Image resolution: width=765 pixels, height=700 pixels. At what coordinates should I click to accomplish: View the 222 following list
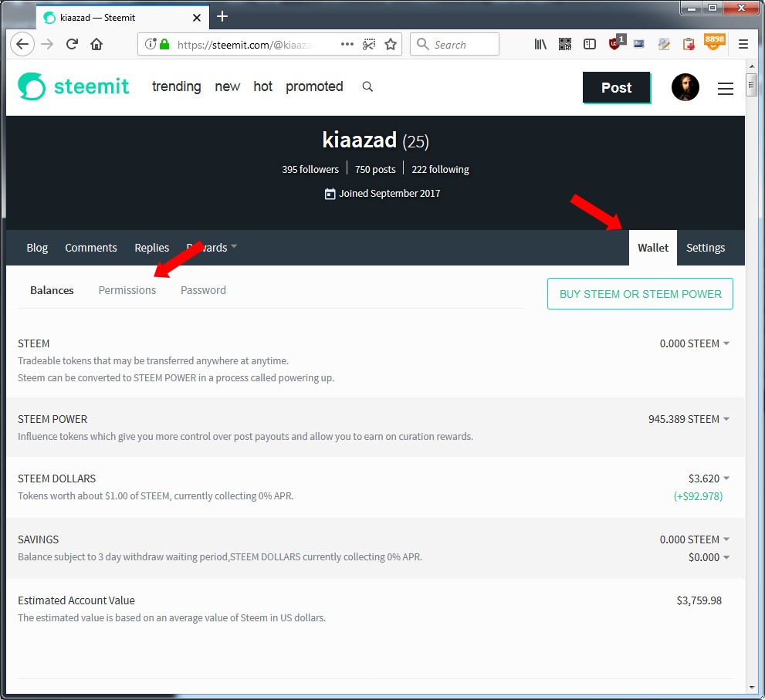[440, 169]
